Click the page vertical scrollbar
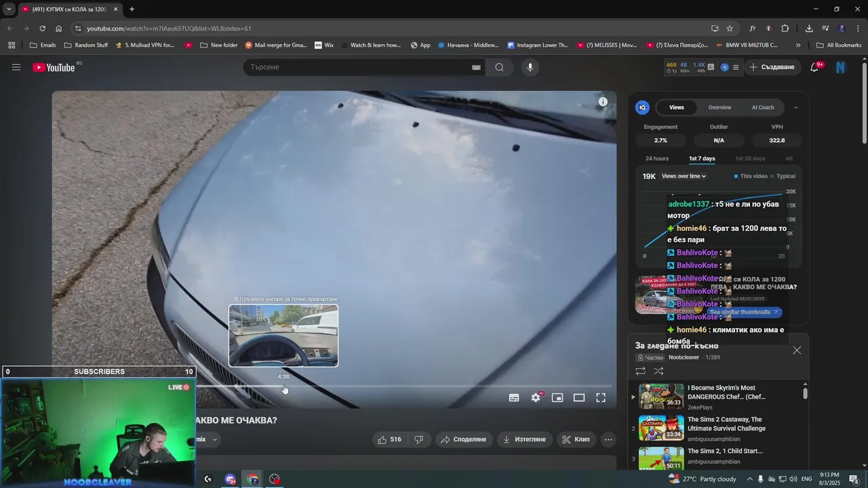This screenshot has width=868, height=488. click(x=864, y=102)
